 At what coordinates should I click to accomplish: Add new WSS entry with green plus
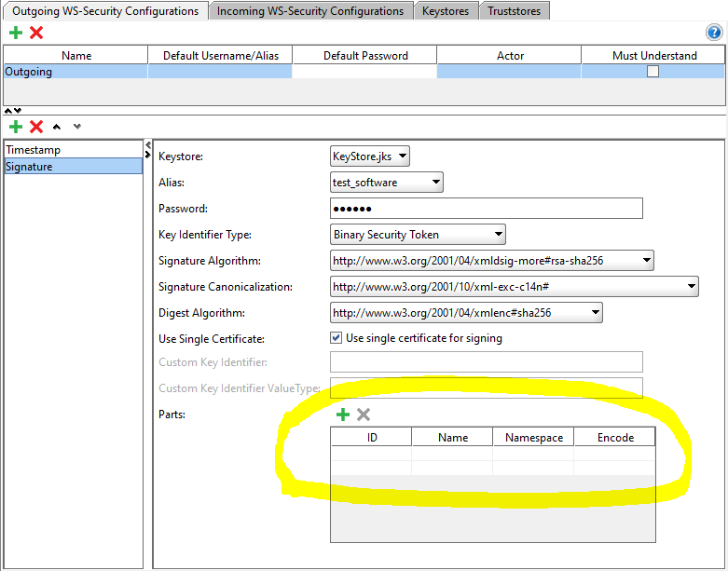[16, 126]
